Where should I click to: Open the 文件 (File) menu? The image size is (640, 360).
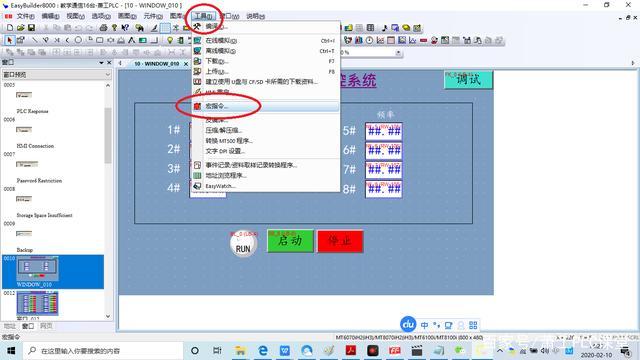pyautogui.click(x=25, y=16)
